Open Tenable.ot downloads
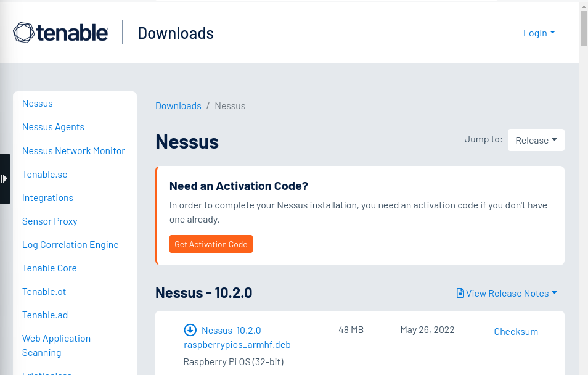Screen dimensions: 588x375 coord(44,292)
